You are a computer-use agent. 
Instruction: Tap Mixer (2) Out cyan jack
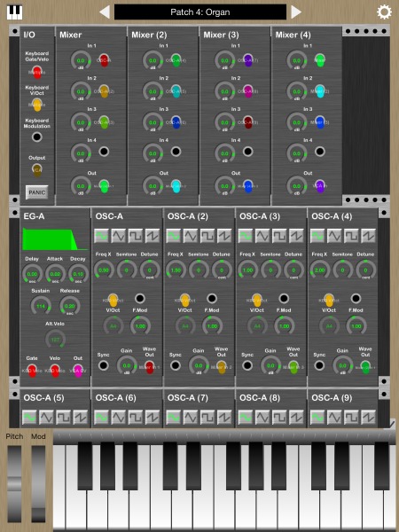click(x=176, y=186)
